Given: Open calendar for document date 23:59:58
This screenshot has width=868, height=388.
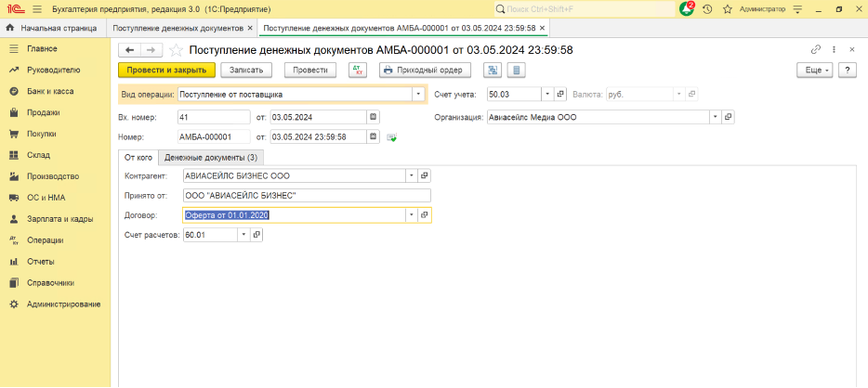Looking at the screenshot, I should [373, 137].
